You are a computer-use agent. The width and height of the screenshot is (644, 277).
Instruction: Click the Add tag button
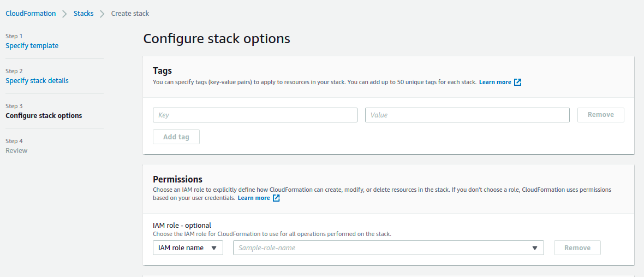(x=176, y=137)
